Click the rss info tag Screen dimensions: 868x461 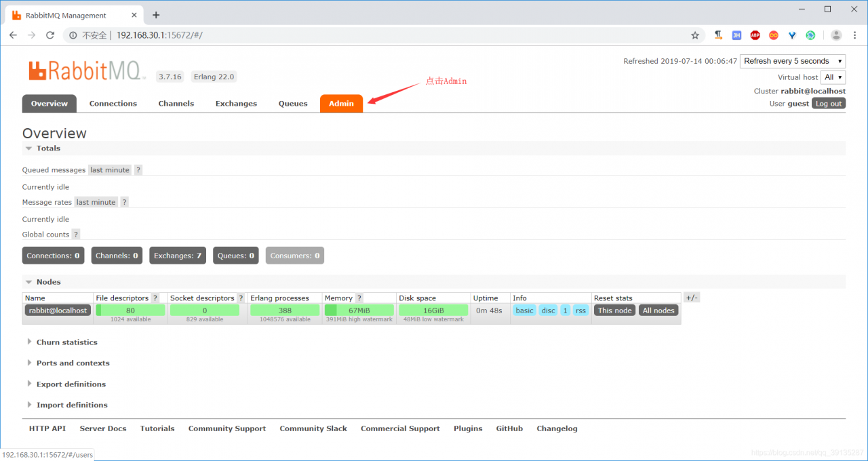pyautogui.click(x=580, y=310)
